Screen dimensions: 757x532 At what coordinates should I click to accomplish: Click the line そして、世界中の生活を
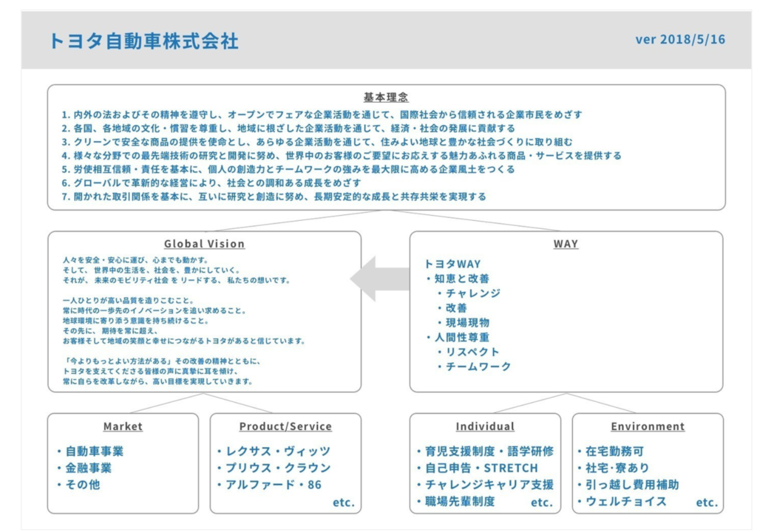(x=151, y=270)
